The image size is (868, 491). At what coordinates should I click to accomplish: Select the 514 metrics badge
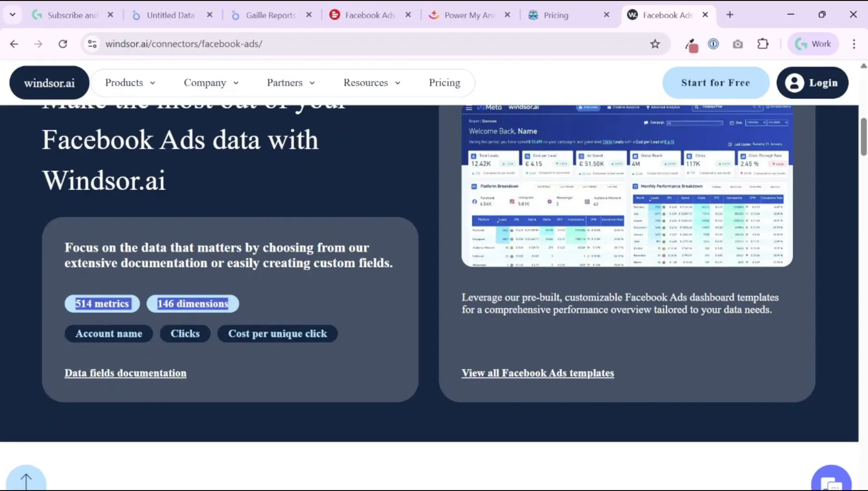102,303
